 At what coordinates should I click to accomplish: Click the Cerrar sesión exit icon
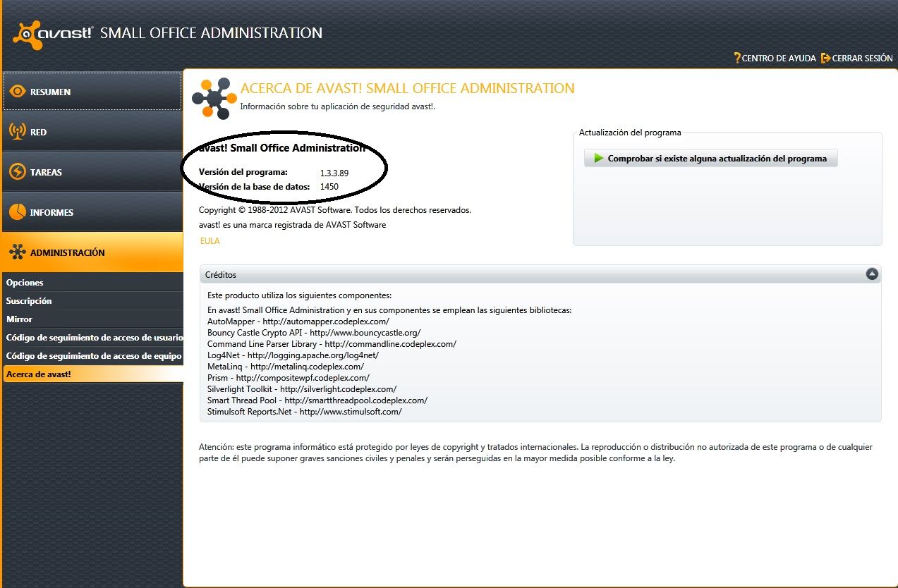(x=825, y=58)
